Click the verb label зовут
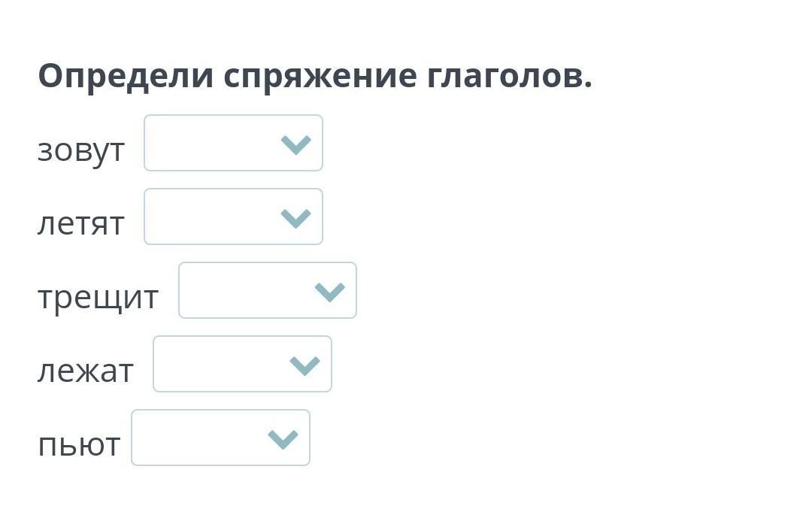 pos(81,150)
